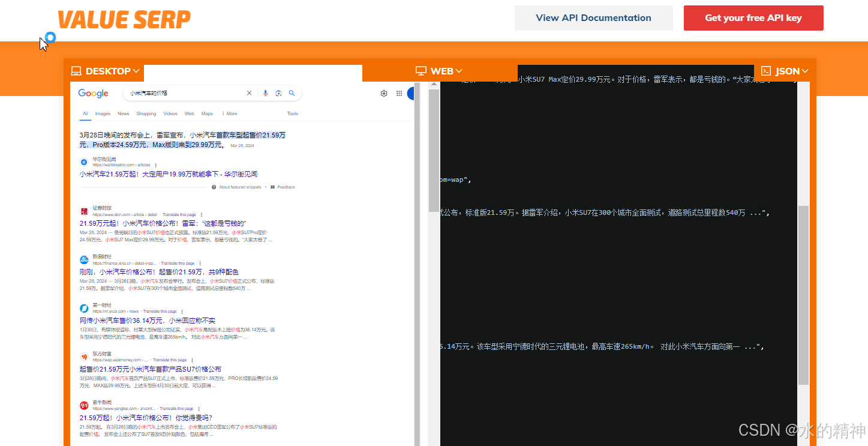The height and width of the screenshot is (446, 868).
Task: Open options dots beside finance.sina.cn result
Action: coord(200,263)
